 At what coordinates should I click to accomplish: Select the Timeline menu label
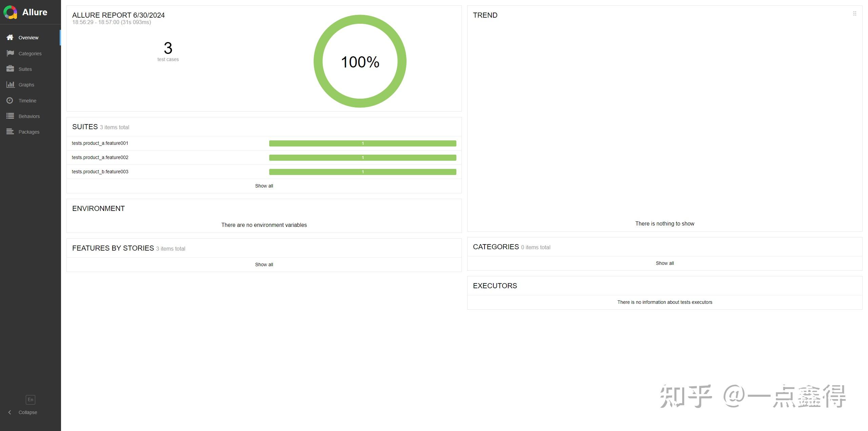[27, 101]
